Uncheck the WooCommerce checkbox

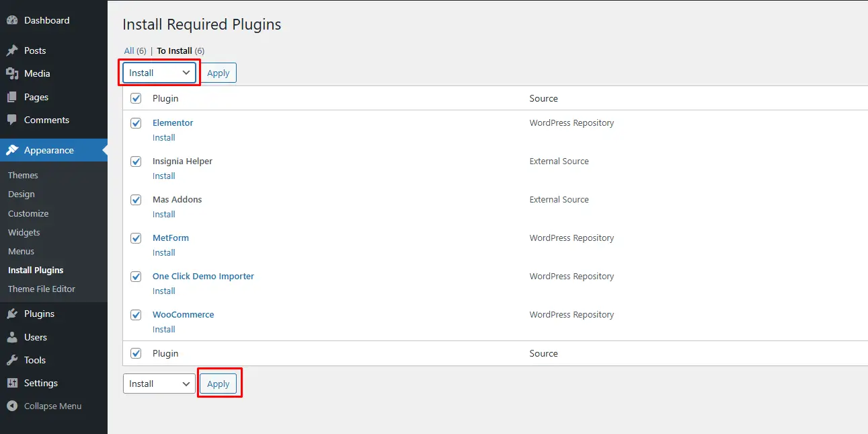click(x=136, y=315)
